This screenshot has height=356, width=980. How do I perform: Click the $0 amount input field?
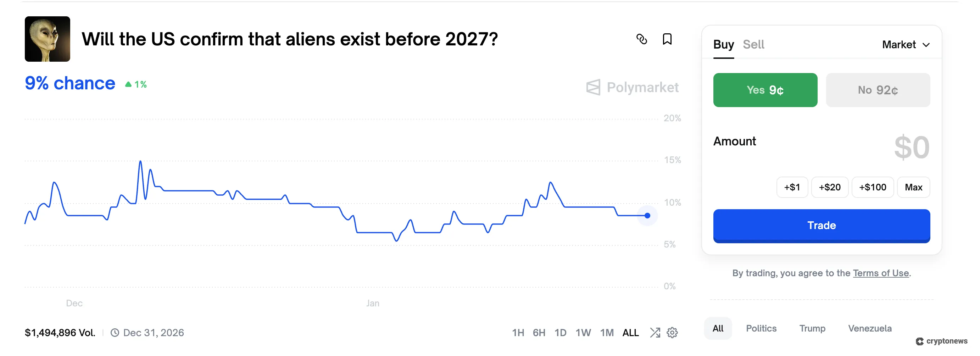coord(912,148)
